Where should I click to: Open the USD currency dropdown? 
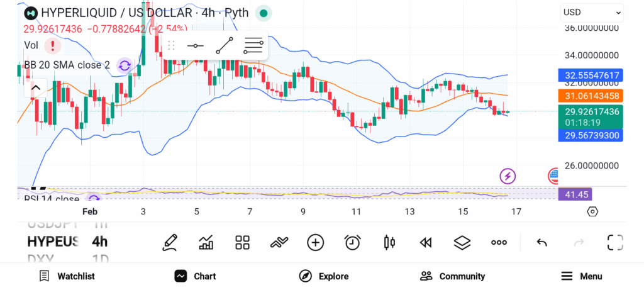pyautogui.click(x=591, y=12)
